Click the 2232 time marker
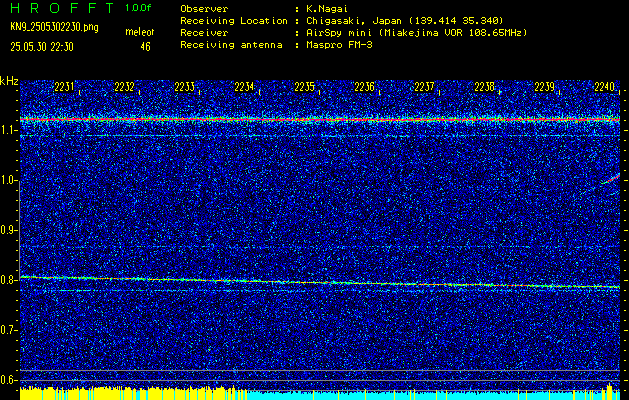This screenshot has width=629, height=400. point(125,87)
